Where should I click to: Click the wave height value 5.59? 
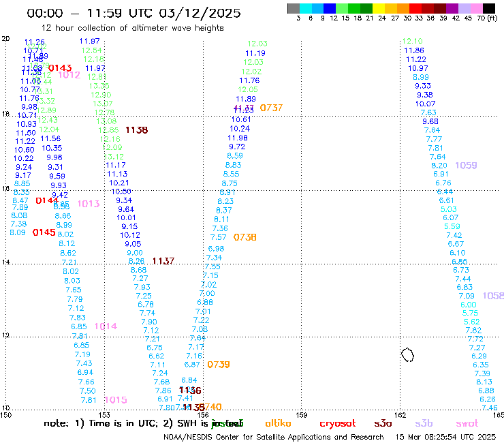coord(452,226)
